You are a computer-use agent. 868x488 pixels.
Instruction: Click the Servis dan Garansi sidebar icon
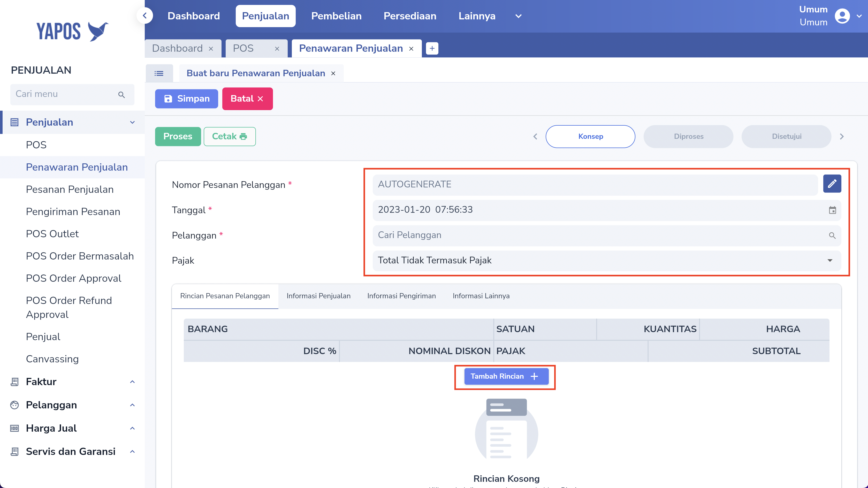pos(14,452)
